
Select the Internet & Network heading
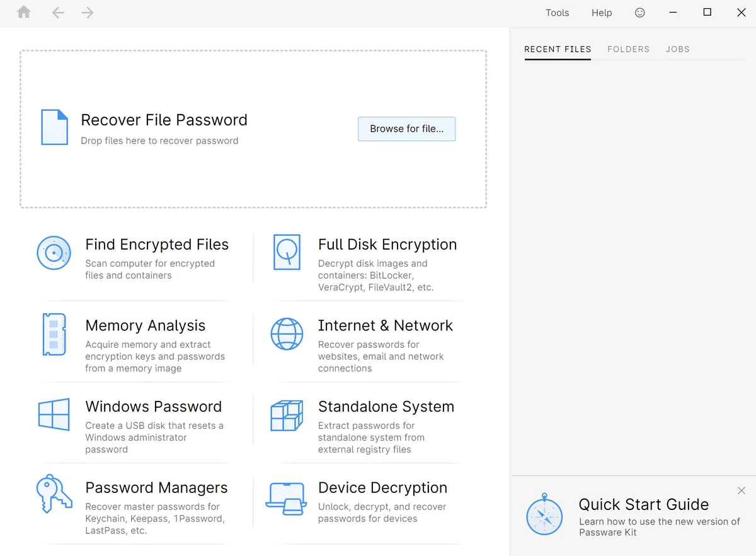386,325
